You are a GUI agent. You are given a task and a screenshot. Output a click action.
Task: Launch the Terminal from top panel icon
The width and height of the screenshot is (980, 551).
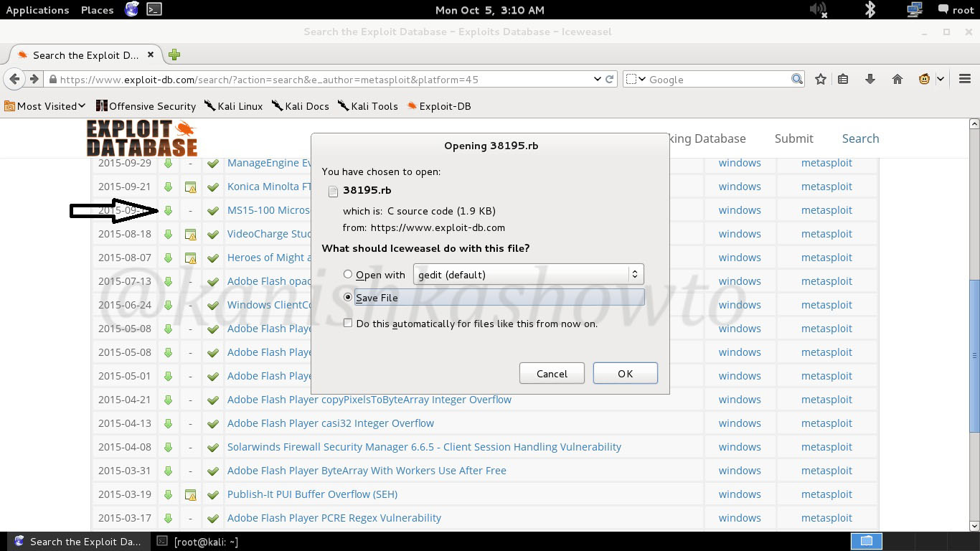[154, 9]
